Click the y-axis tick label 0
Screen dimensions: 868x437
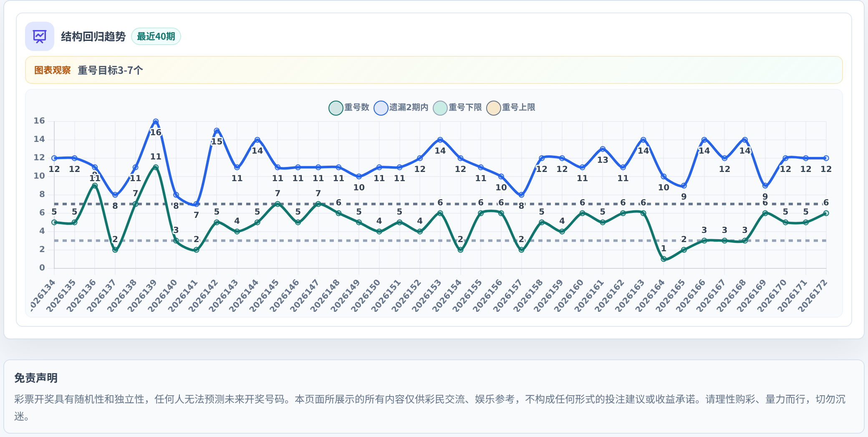coord(42,268)
